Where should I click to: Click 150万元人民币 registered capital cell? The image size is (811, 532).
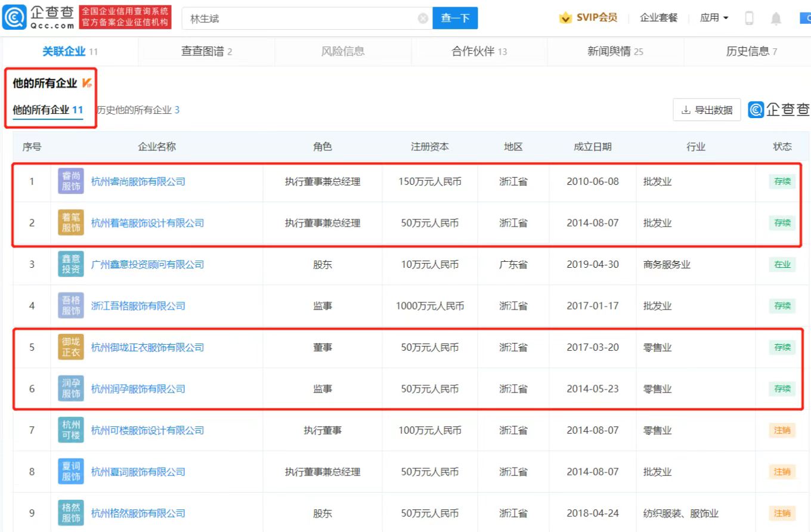coord(430,181)
